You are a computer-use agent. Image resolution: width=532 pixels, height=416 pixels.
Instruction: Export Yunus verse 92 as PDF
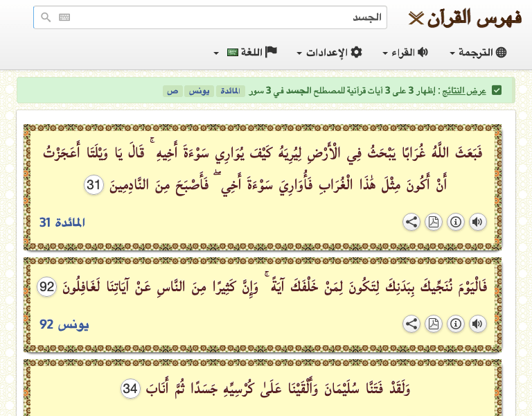pyautogui.click(x=434, y=324)
